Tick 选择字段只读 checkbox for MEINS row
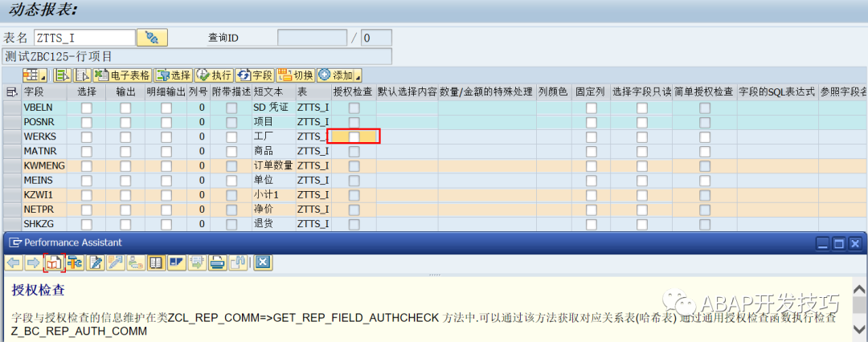This screenshot has height=342, width=868. (x=642, y=181)
